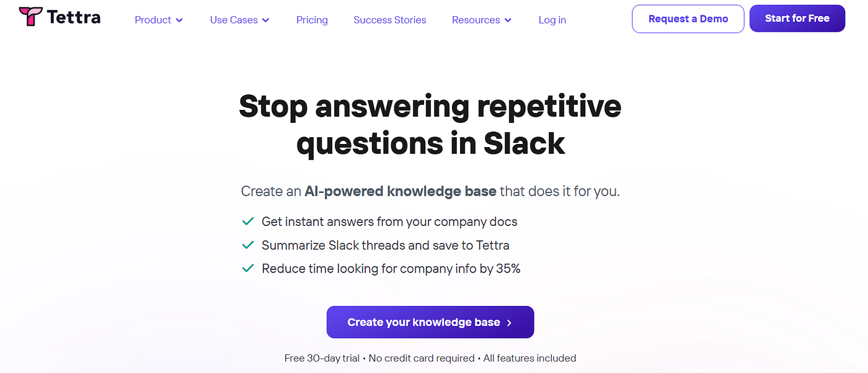Click the arrow icon in knowledge base button

click(509, 323)
